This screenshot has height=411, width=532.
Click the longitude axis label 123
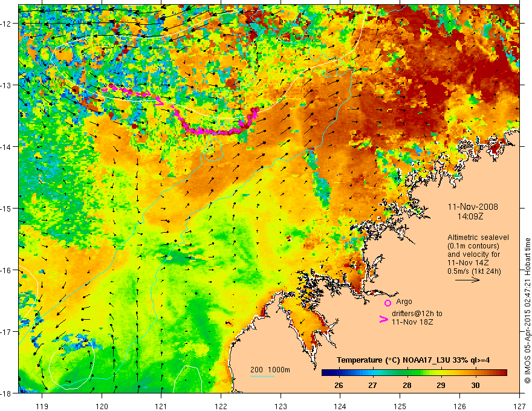tap(281, 406)
